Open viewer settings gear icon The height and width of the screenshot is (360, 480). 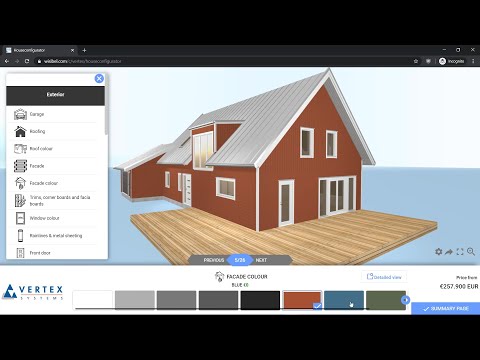439,252
